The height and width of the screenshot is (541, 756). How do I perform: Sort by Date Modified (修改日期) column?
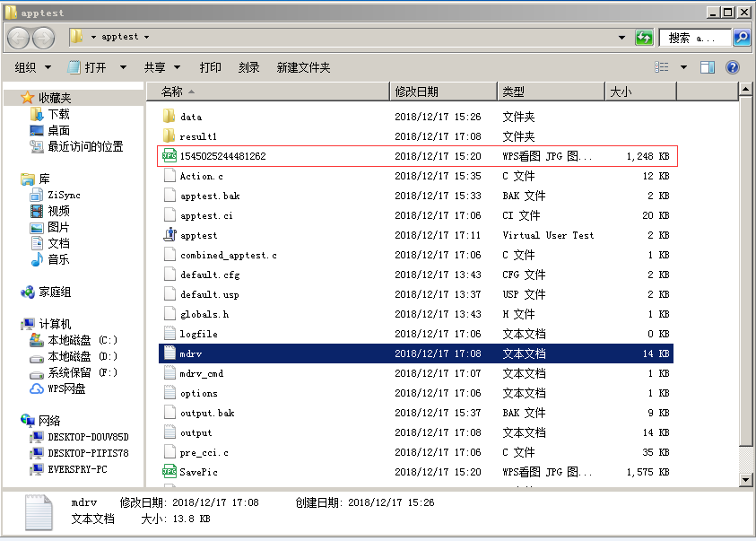(443, 92)
